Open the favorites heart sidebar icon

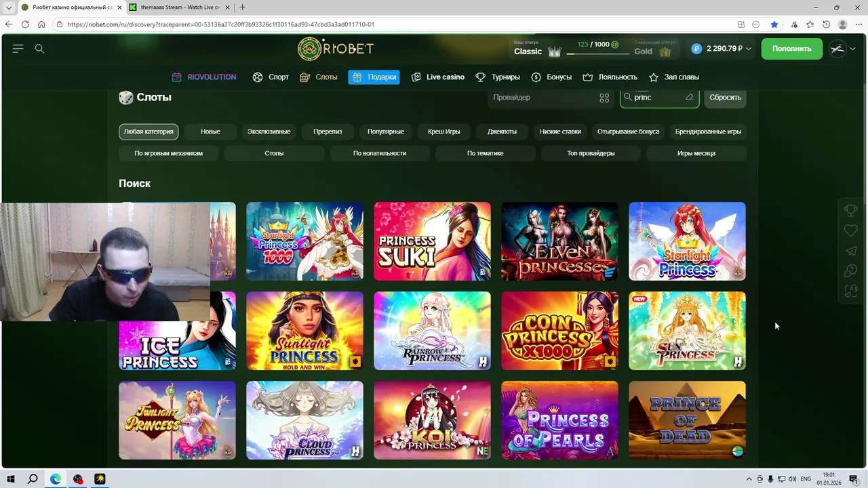tap(850, 231)
